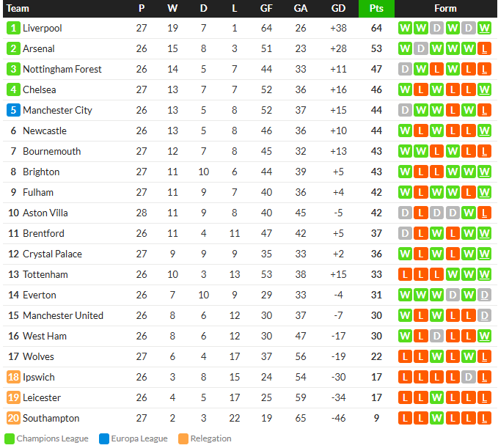Click Ipswich's orange position 18 badge

(x=13, y=377)
